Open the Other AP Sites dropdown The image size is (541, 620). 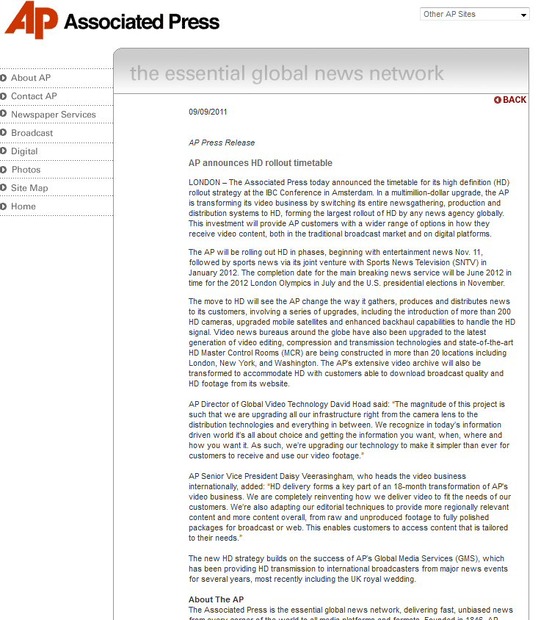pyautogui.click(x=475, y=14)
